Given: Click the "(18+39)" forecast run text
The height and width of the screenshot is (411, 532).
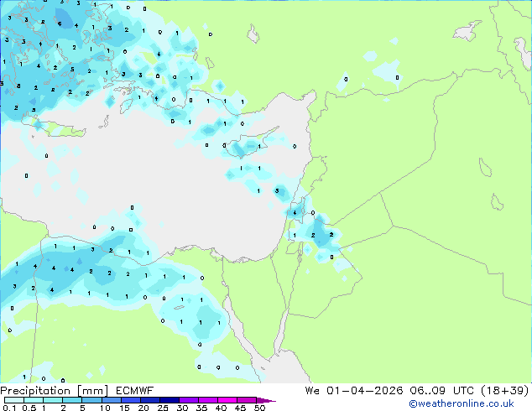Looking at the screenshot, I should click(x=505, y=391).
